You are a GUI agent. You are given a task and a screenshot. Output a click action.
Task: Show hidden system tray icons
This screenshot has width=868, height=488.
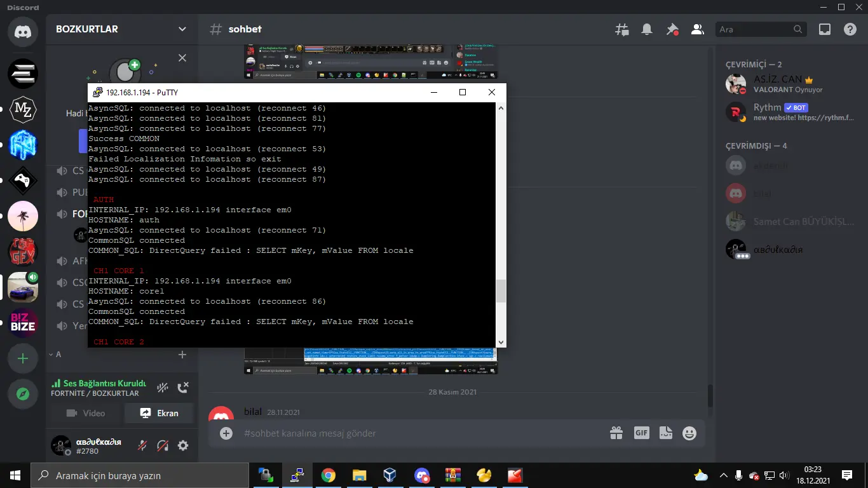coord(723,475)
